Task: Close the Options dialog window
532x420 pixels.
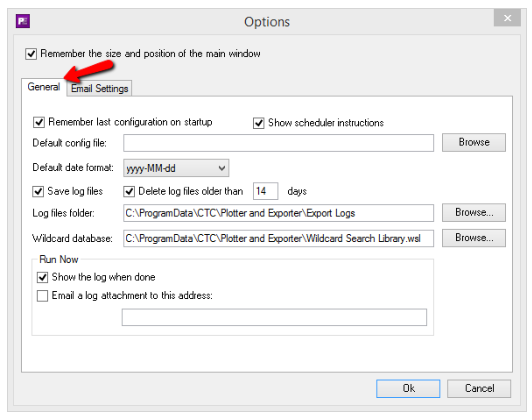Action: [x=507, y=18]
